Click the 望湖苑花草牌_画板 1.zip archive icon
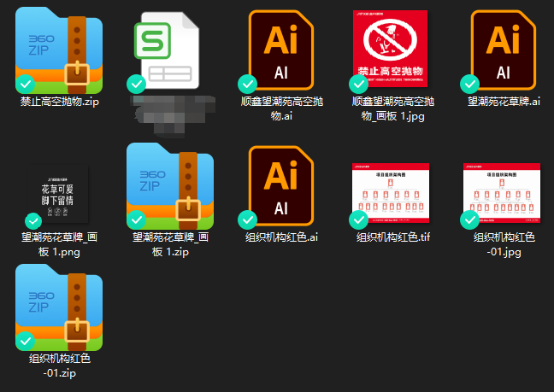Screen dimensions: 554x392 [x=169, y=184]
